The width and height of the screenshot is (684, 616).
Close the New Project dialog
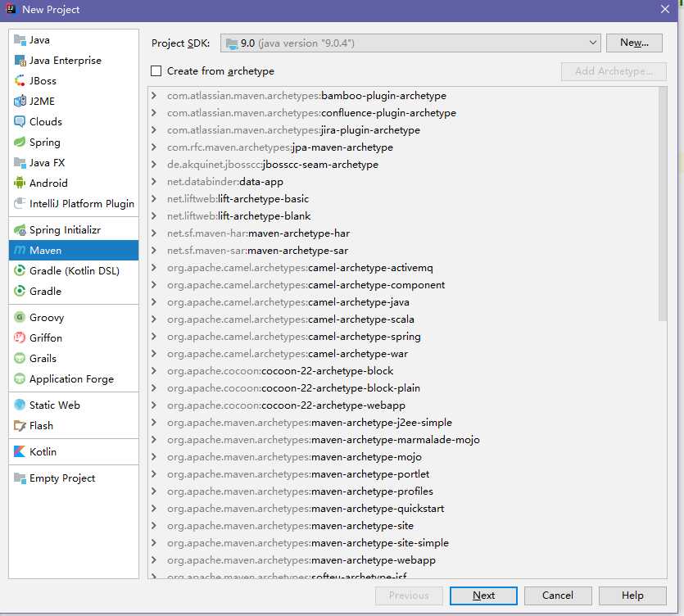coord(665,9)
